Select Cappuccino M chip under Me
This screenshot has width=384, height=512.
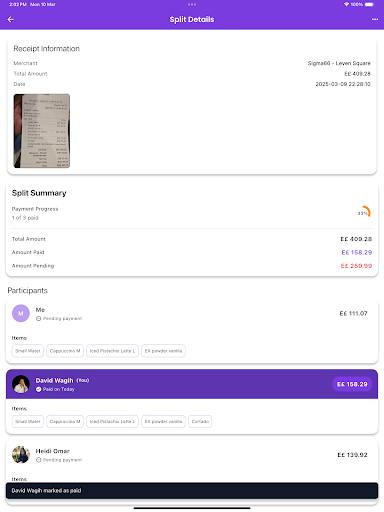click(65, 351)
